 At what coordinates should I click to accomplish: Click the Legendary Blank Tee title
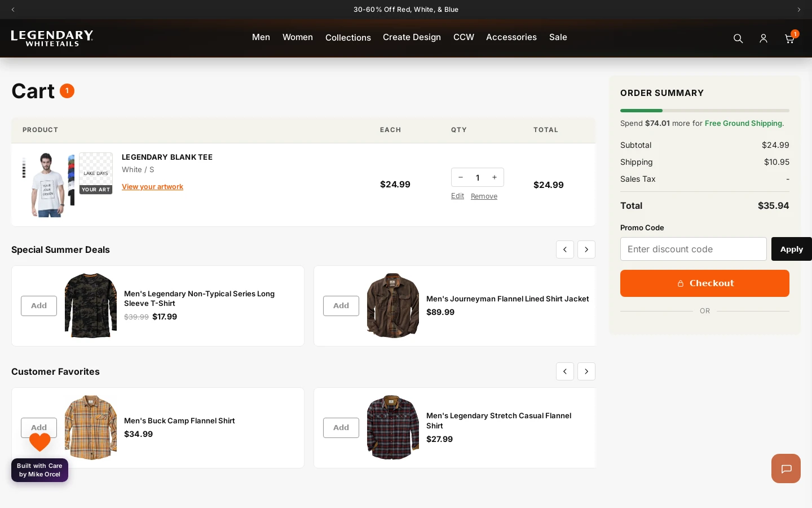pos(167,157)
